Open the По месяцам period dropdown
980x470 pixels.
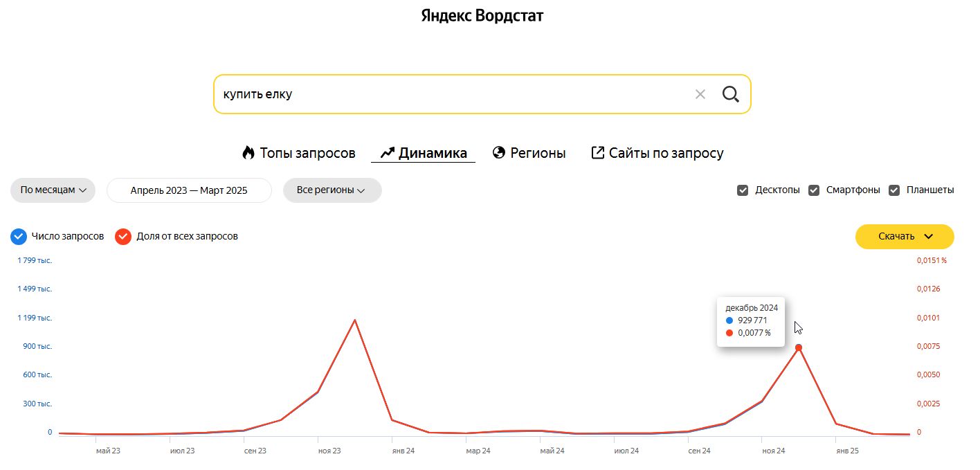53,190
